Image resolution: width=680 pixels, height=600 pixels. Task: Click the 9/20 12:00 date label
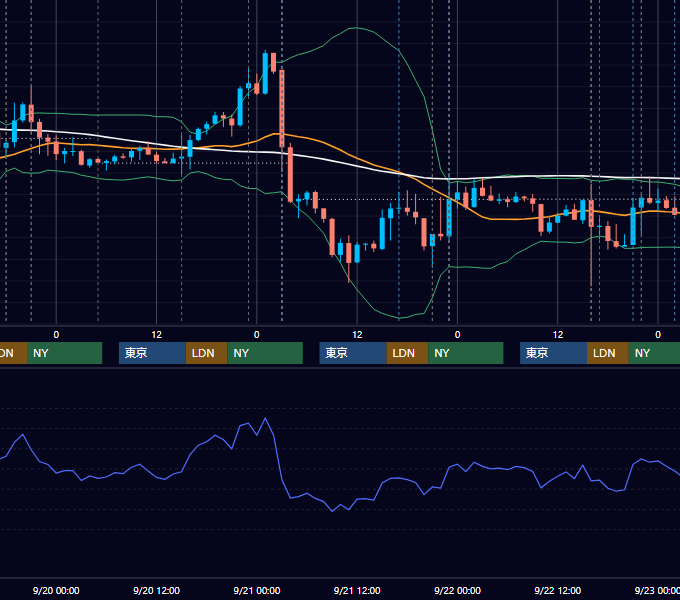tap(156, 590)
